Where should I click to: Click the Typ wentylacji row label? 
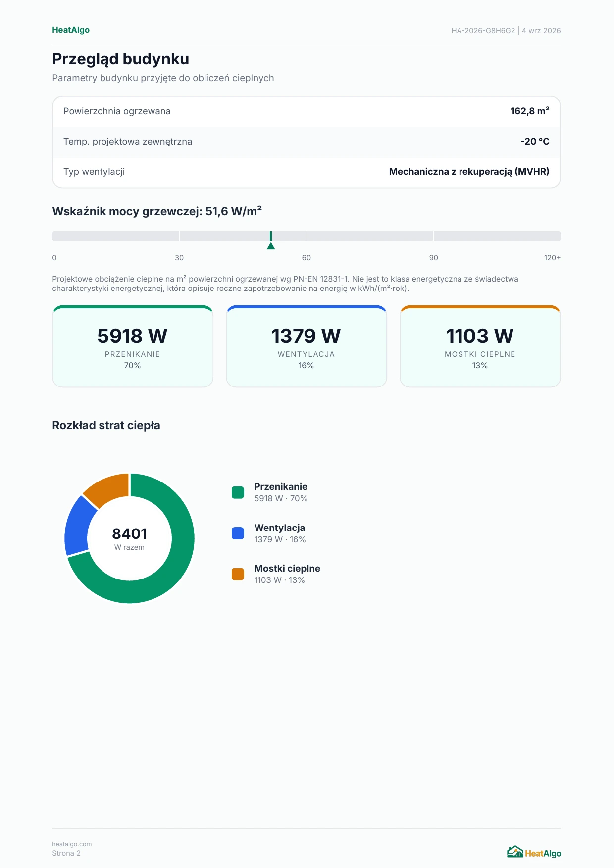(x=94, y=172)
